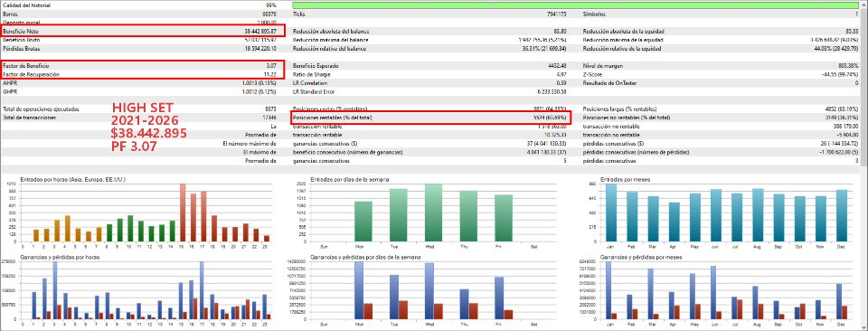
Task: Click the 'LR Standard Error' label
Action: tap(315, 91)
